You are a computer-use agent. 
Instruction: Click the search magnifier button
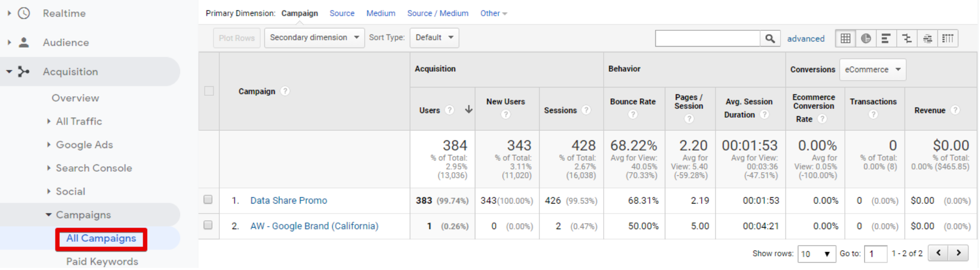pos(770,38)
